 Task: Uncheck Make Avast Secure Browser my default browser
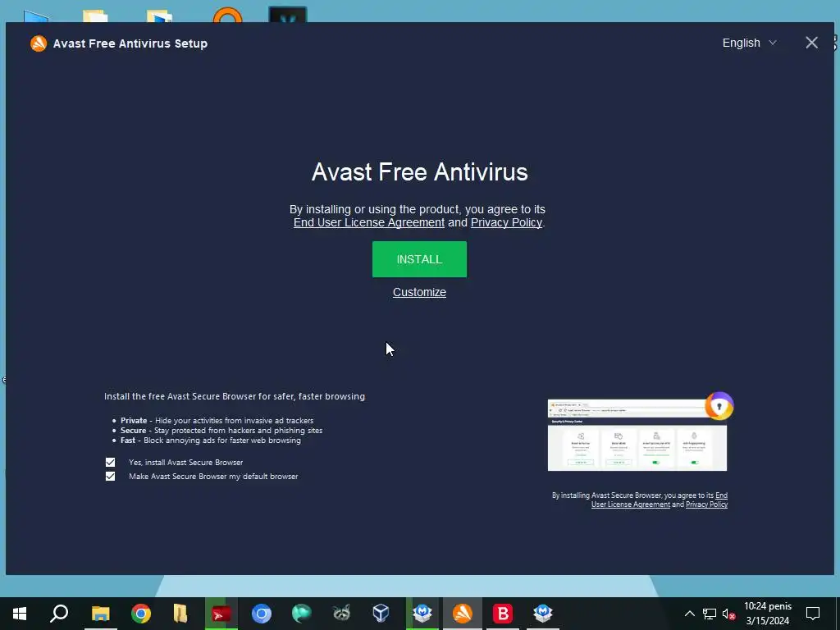pos(111,477)
